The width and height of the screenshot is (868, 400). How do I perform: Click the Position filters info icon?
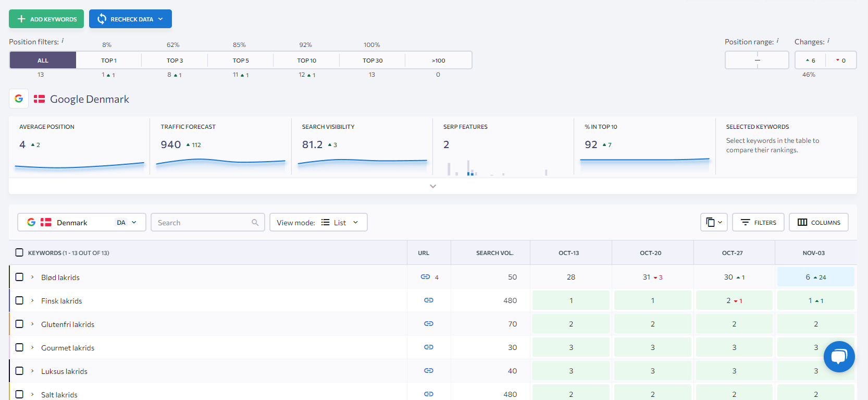[x=63, y=41]
